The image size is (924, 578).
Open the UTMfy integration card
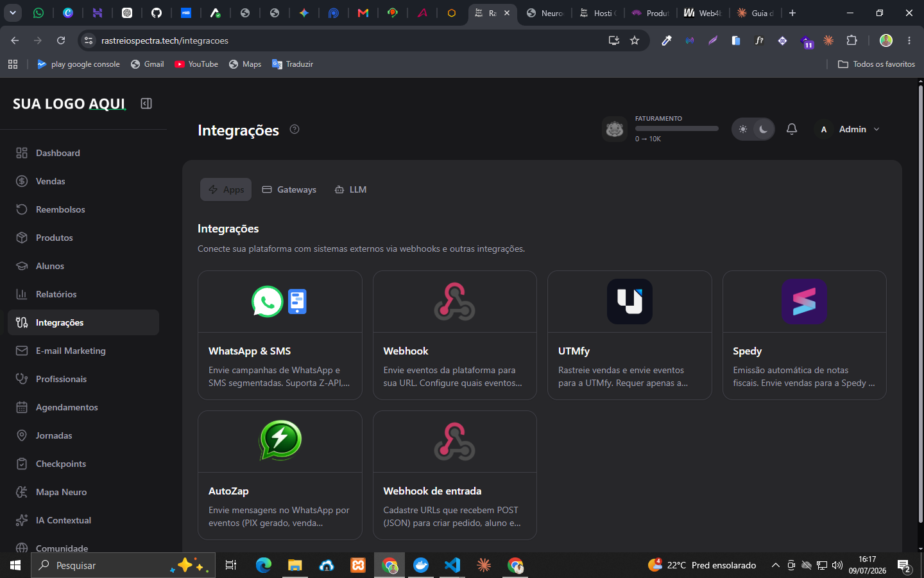[x=629, y=335]
